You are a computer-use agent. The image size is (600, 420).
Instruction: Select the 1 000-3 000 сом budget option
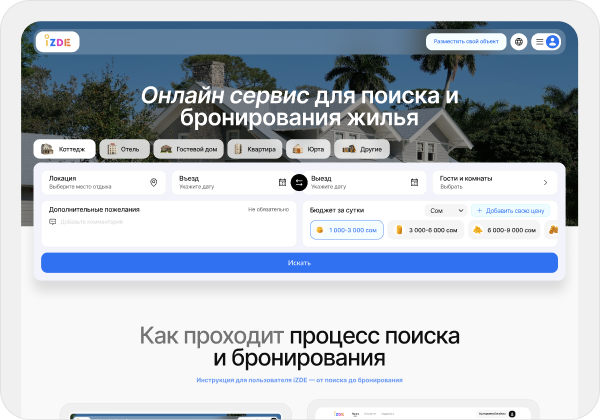tap(346, 230)
